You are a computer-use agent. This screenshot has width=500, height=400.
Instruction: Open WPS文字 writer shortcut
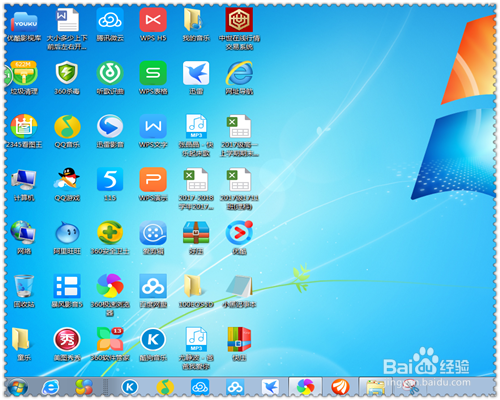[153, 127]
